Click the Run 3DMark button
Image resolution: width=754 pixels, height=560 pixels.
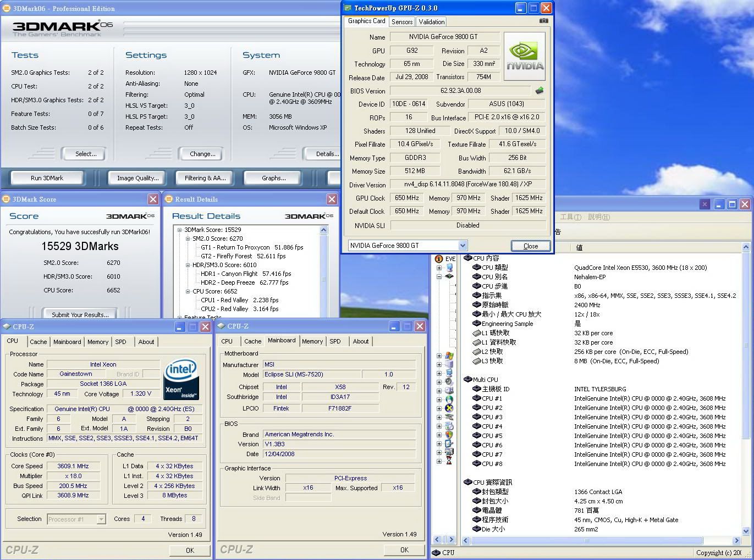[47, 178]
